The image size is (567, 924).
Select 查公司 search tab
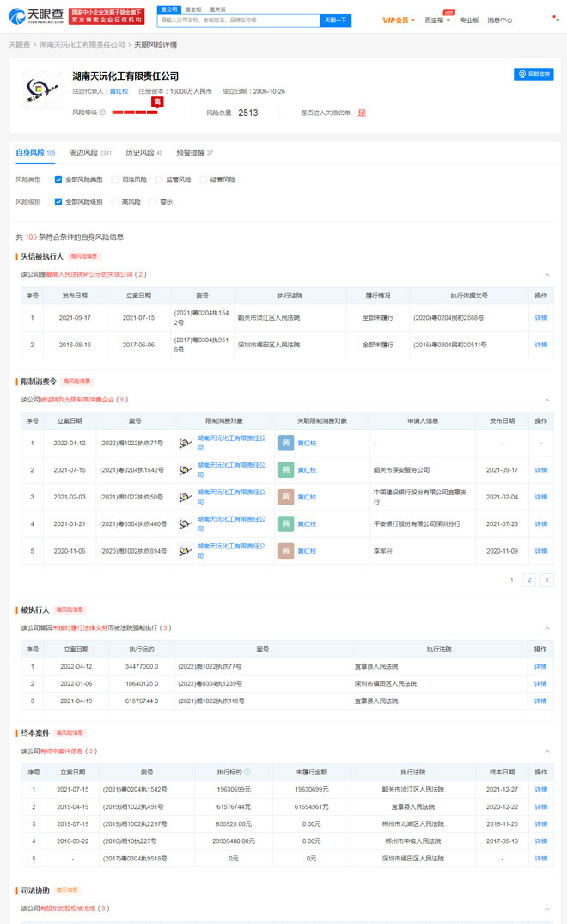(x=169, y=9)
